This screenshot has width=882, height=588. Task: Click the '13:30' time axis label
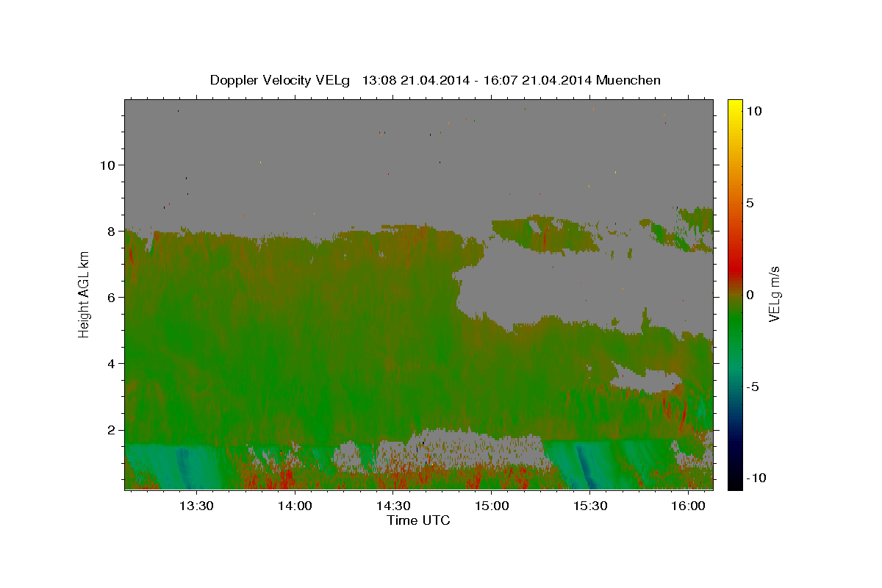[x=197, y=506]
